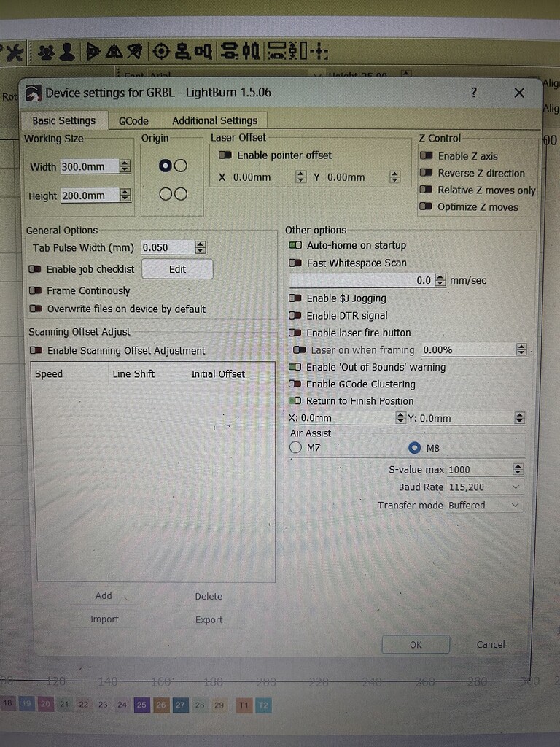Toggle Enable Scanning Offset Adjustment
Screen dimensions: 560x747
[x=36, y=350]
